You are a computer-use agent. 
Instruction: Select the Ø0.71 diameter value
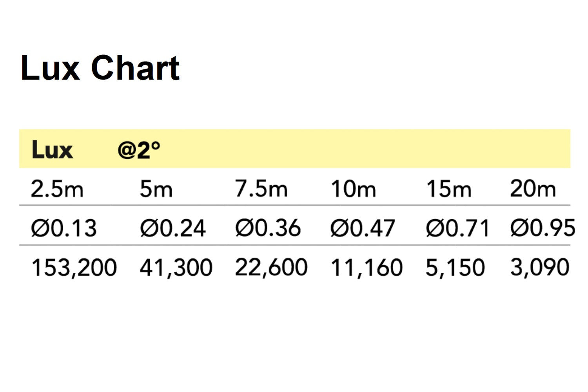458,228
